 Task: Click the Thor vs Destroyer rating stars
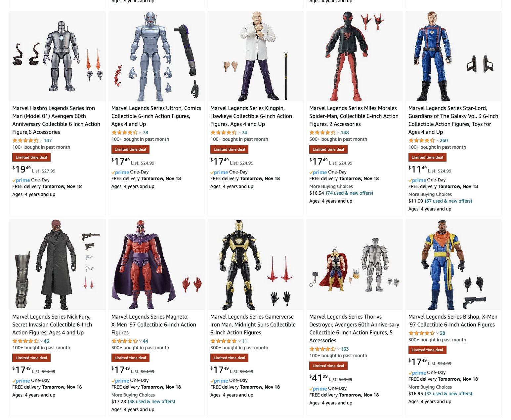322,349
